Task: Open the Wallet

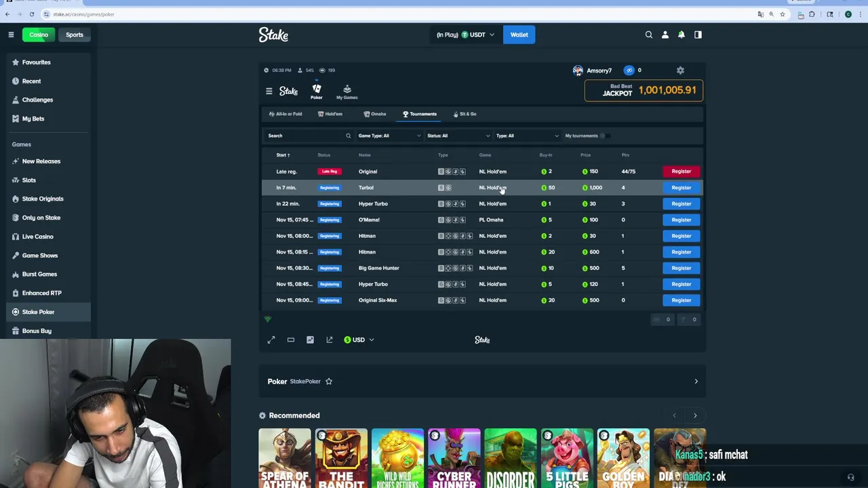Action: (519, 35)
